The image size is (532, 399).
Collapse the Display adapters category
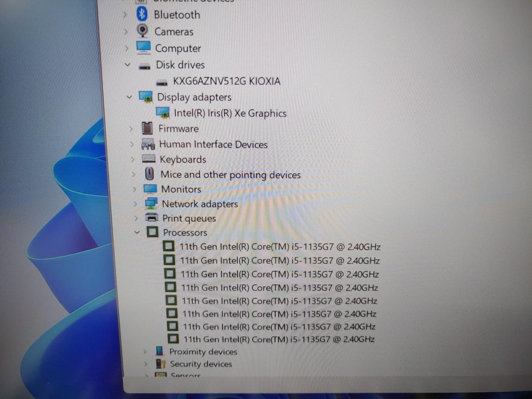129,97
